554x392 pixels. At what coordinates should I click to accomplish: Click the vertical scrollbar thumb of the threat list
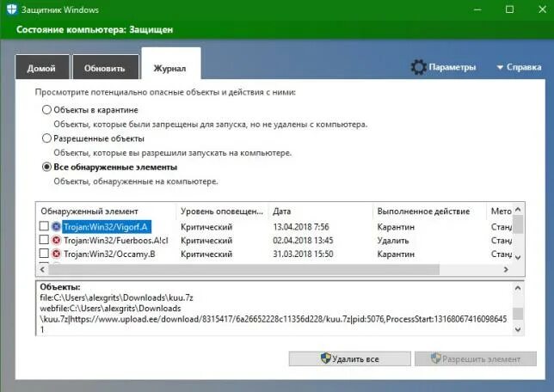(x=518, y=224)
